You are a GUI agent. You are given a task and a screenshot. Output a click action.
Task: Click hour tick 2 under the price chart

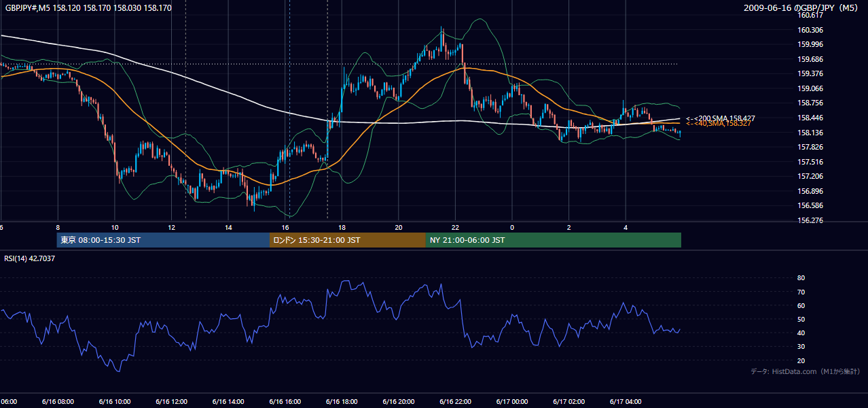568,227
